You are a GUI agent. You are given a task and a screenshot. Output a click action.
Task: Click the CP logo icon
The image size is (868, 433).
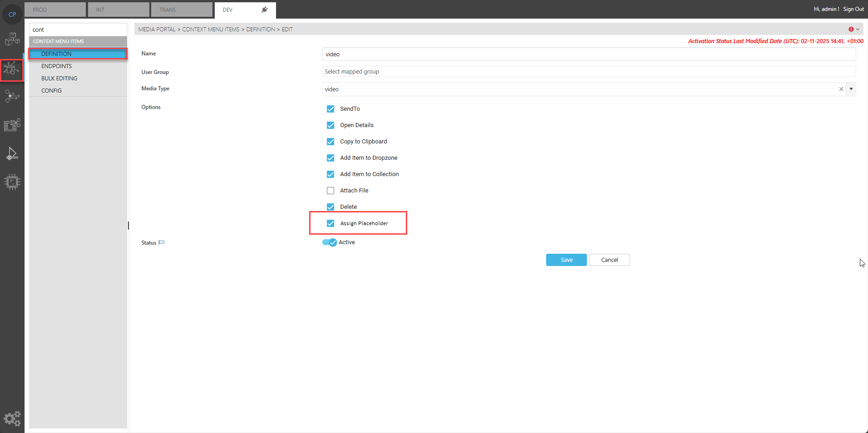12,15
